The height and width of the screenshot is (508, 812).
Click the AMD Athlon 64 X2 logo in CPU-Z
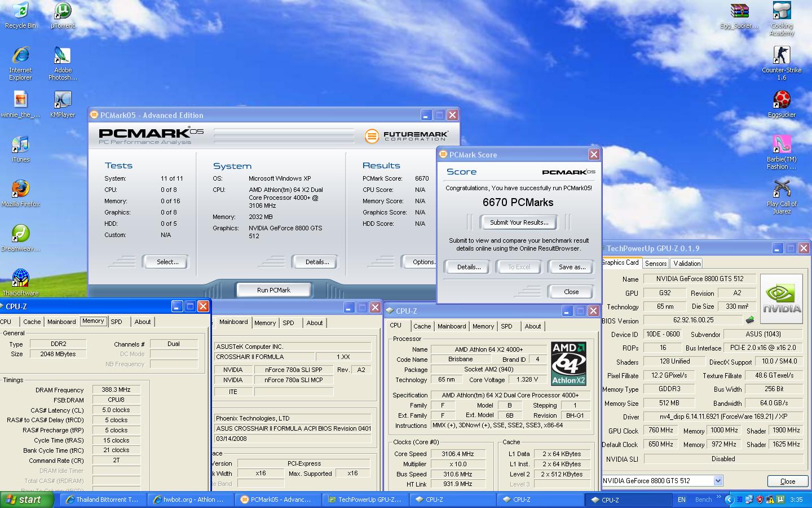point(568,363)
